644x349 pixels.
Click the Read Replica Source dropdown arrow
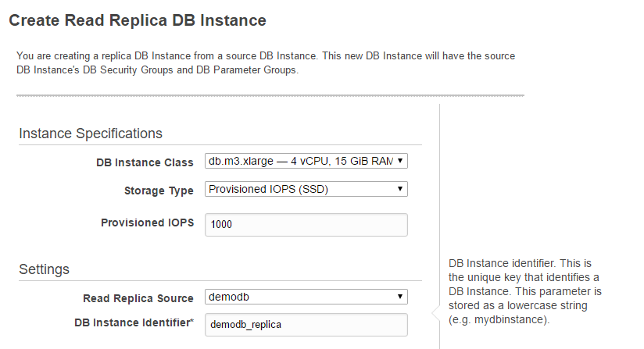(399, 297)
